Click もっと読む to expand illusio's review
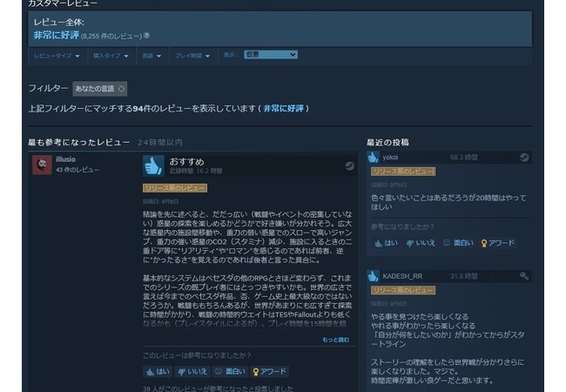 335,340
